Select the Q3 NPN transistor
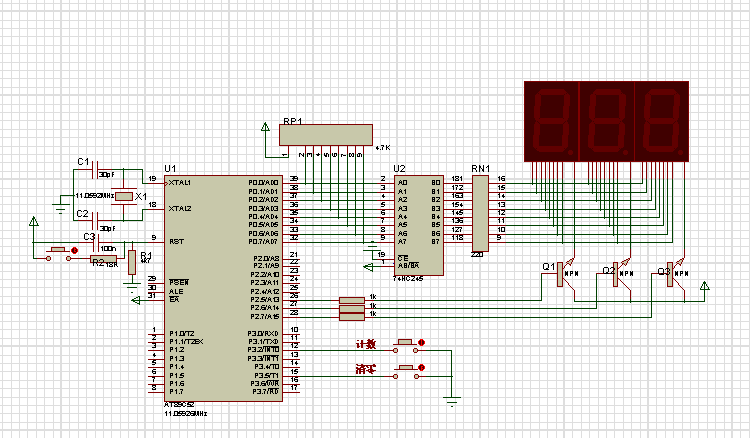 pyautogui.click(x=677, y=274)
